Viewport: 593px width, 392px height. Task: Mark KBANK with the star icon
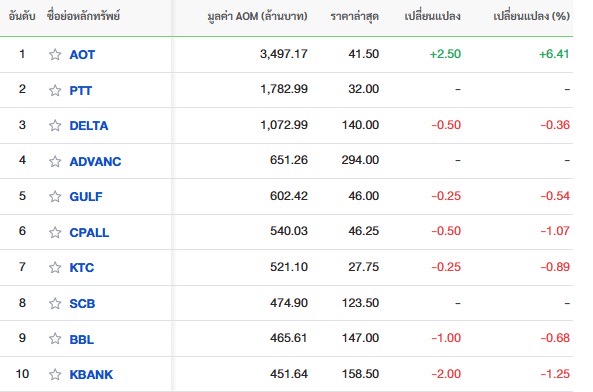coord(55,374)
